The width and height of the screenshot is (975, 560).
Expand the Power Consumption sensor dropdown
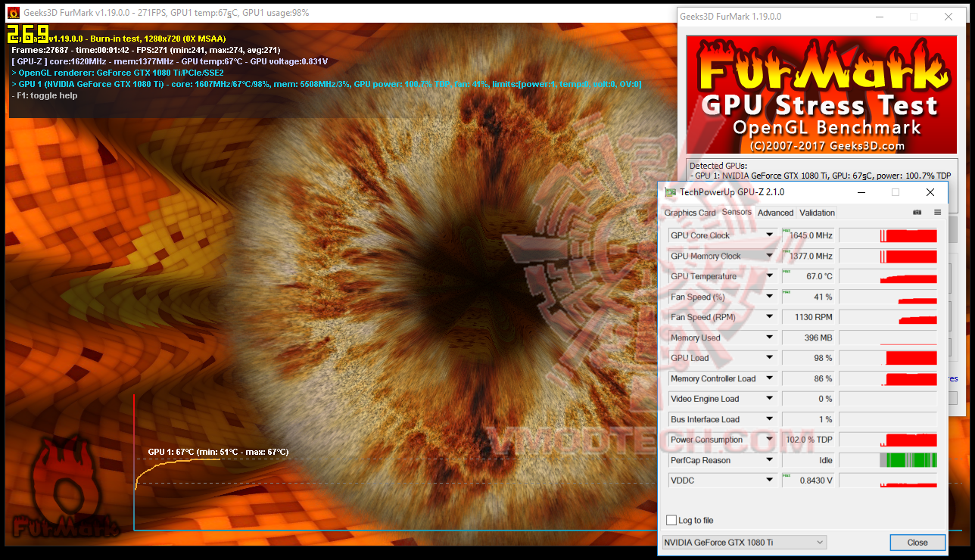click(770, 440)
